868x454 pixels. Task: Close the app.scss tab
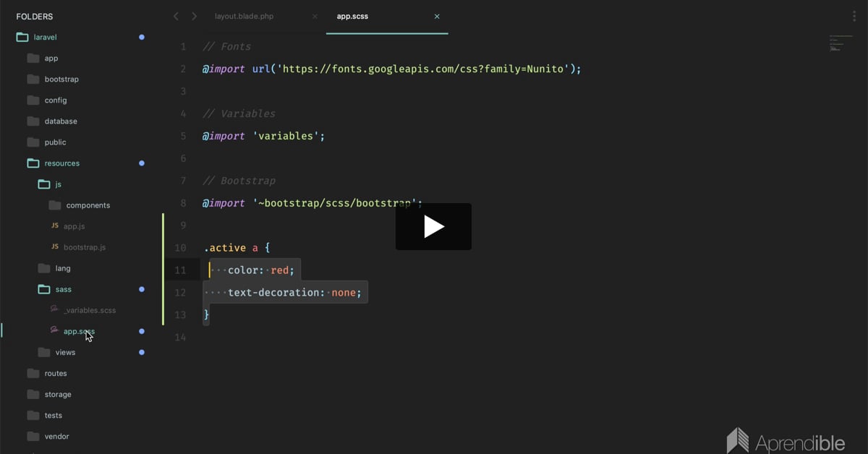coord(437,16)
